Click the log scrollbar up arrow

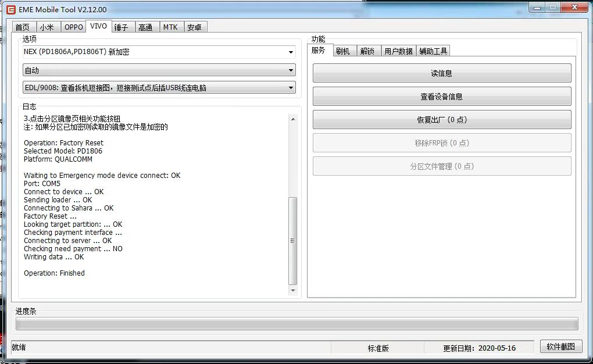point(292,119)
